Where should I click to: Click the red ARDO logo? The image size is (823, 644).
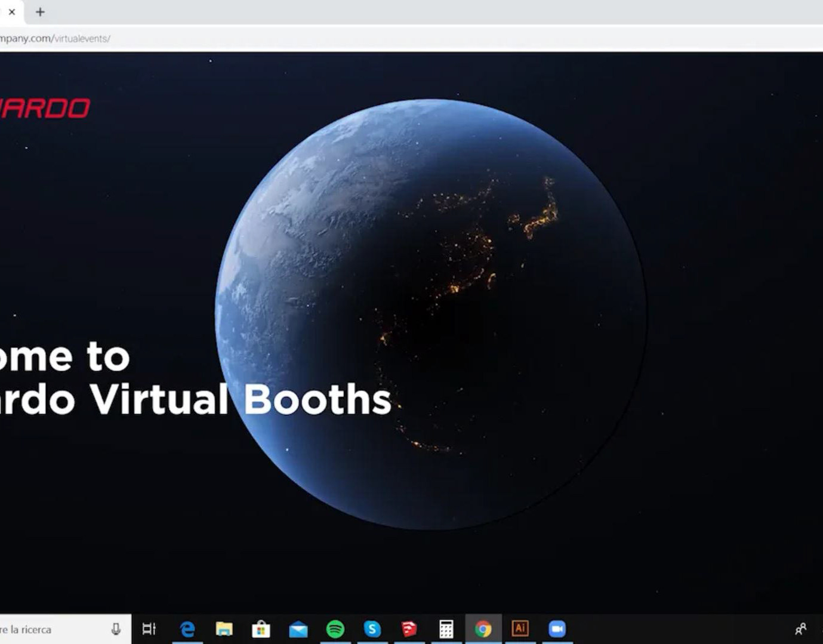pyautogui.click(x=45, y=109)
